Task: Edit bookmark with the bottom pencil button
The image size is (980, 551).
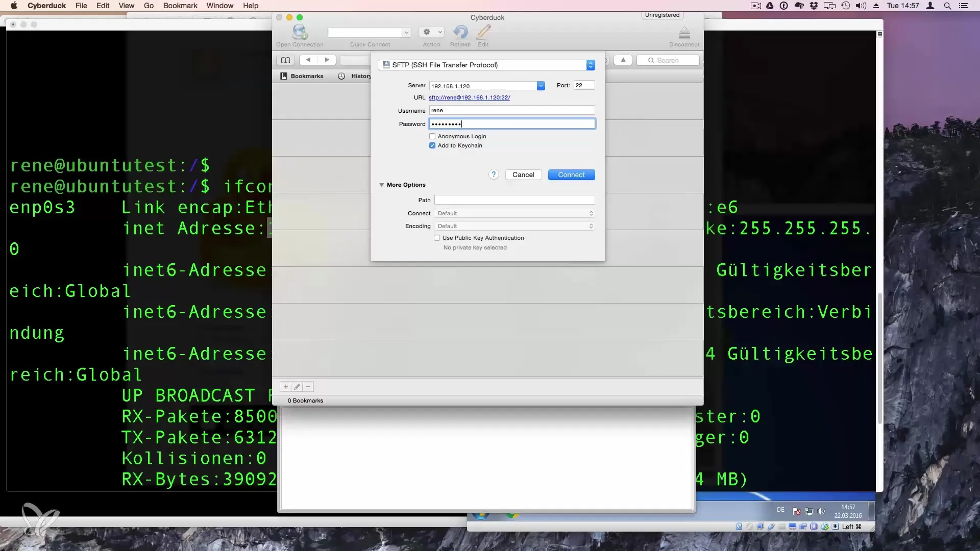Action: tap(297, 387)
